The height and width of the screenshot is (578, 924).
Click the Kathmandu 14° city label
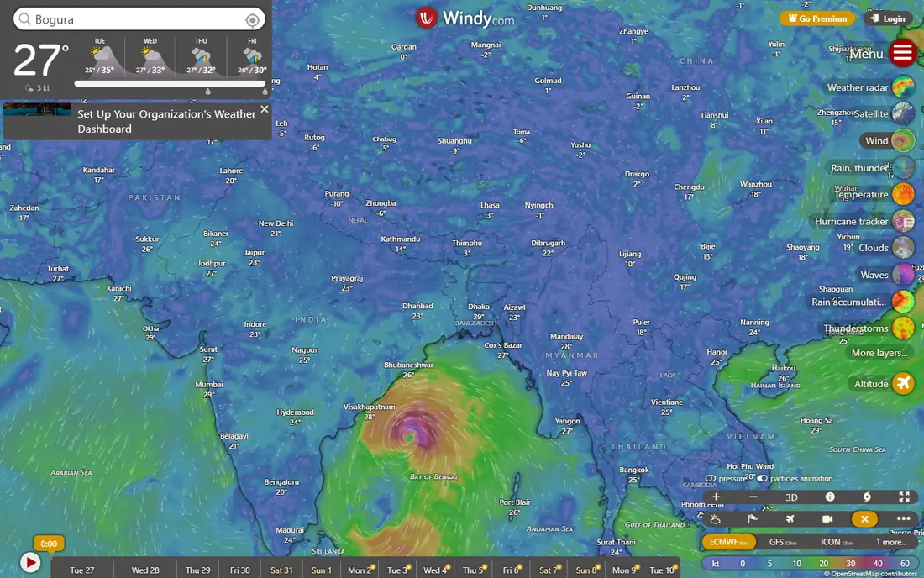400,244
